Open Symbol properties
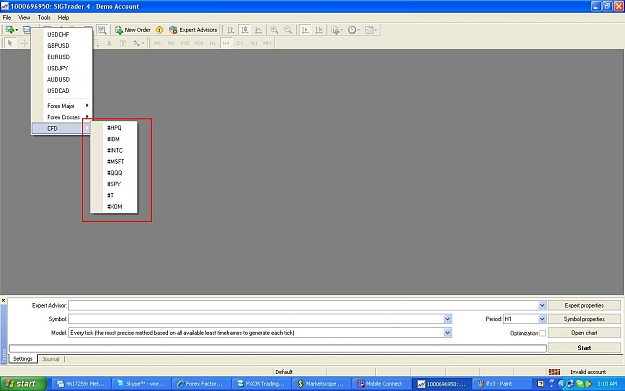The width and height of the screenshot is (625, 391). coord(584,319)
